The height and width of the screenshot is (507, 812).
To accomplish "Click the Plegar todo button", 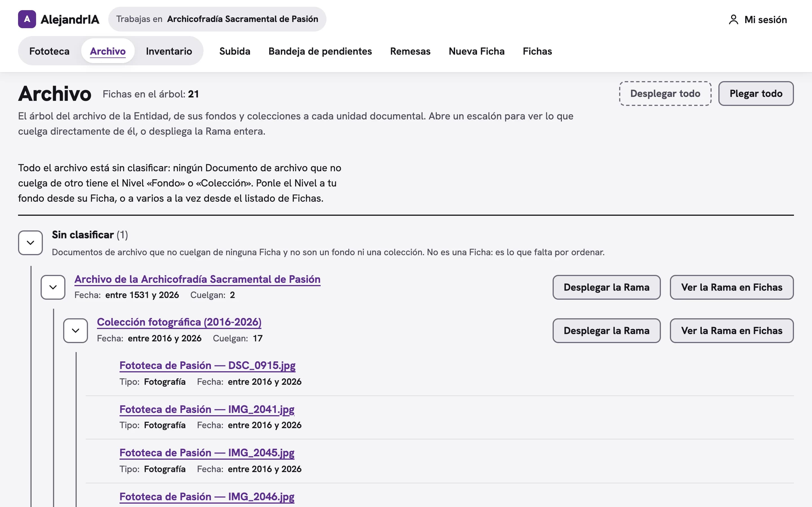I will pyautogui.click(x=756, y=94).
